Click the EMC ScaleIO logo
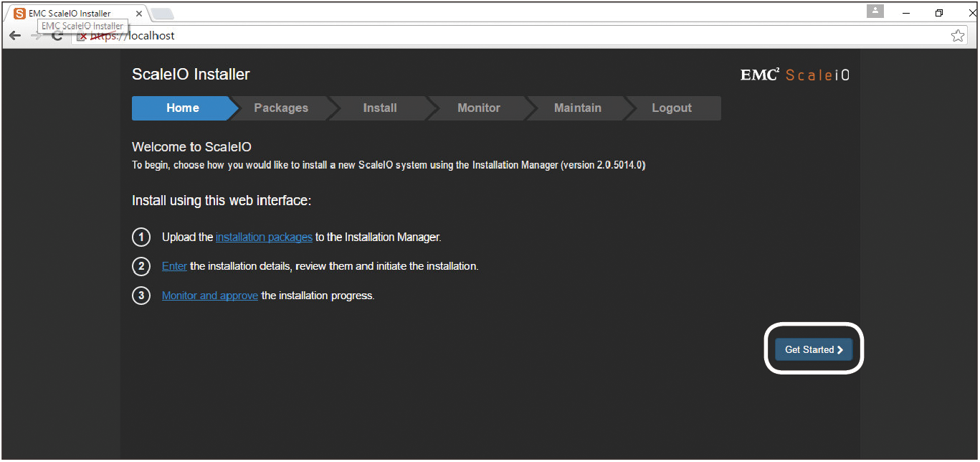This screenshot has height=462, width=980. [795, 75]
